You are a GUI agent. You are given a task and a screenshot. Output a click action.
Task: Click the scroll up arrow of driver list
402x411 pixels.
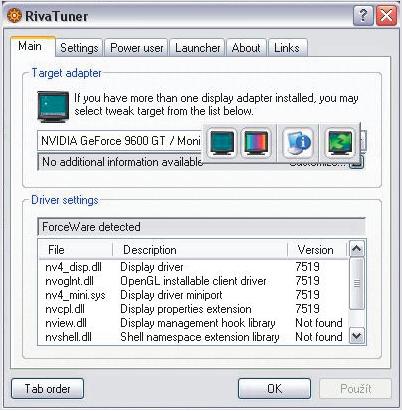pos(357,249)
